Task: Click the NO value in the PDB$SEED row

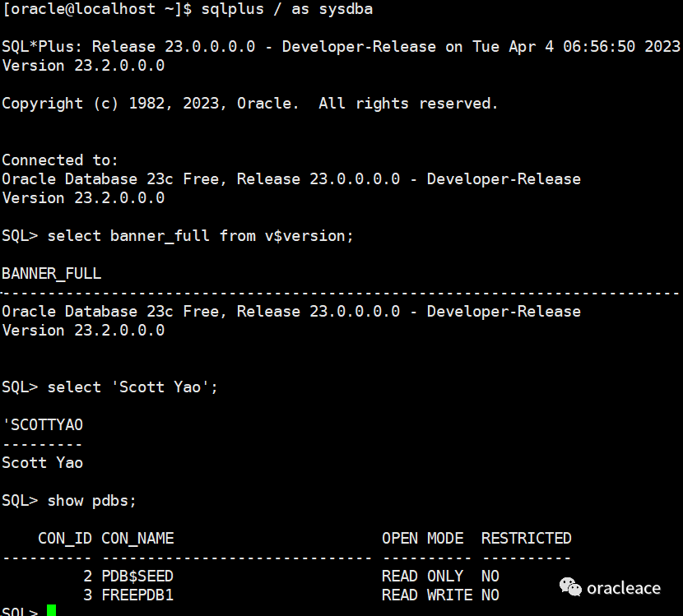Action: [490, 577]
